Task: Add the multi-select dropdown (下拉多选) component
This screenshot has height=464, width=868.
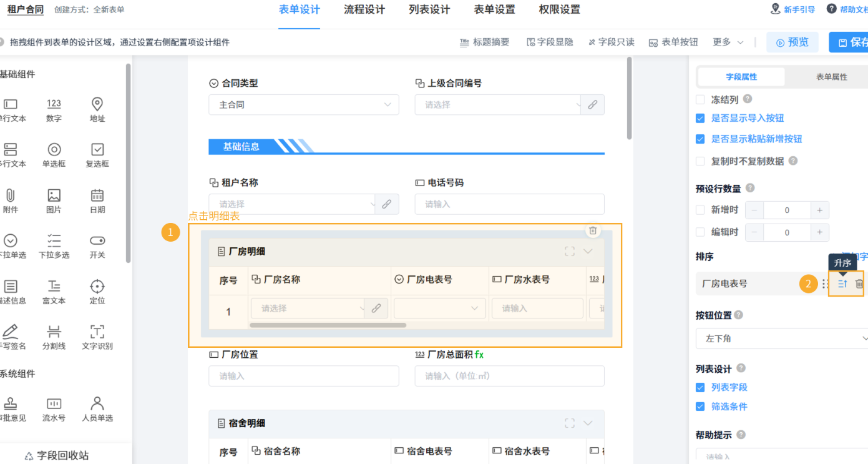Action: click(x=54, y=246)
